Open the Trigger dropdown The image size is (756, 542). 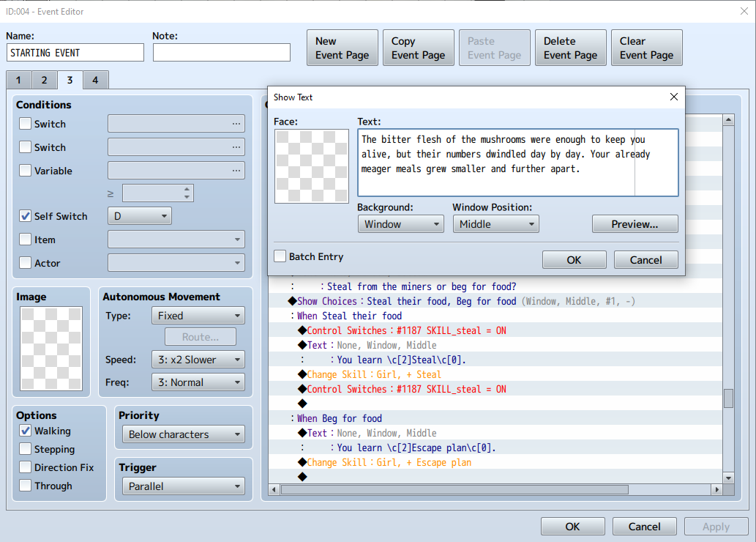click(183, 486)
